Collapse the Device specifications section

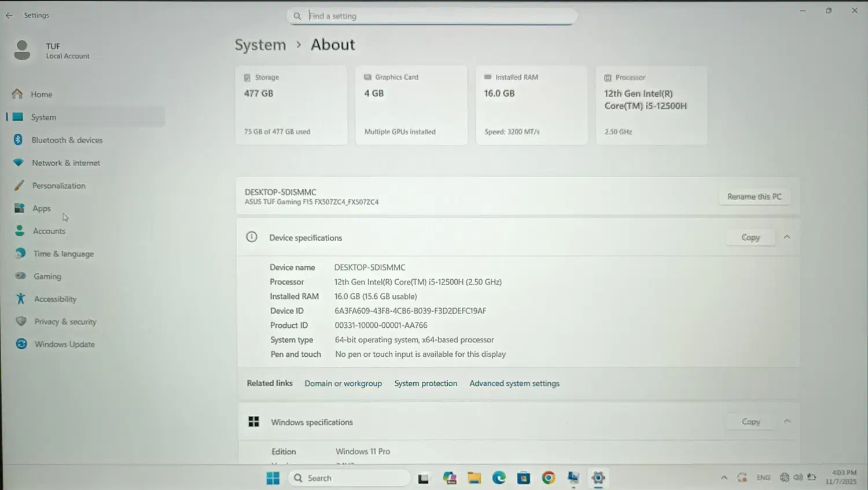pyautogui.click(x=787, y=237)
